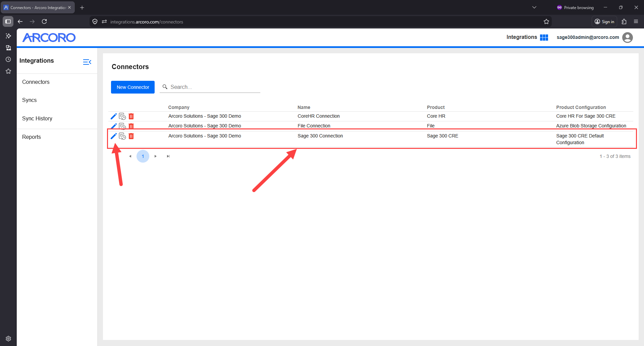Click Sage 300 CRE Default Configuration cell

coord(580,139)
